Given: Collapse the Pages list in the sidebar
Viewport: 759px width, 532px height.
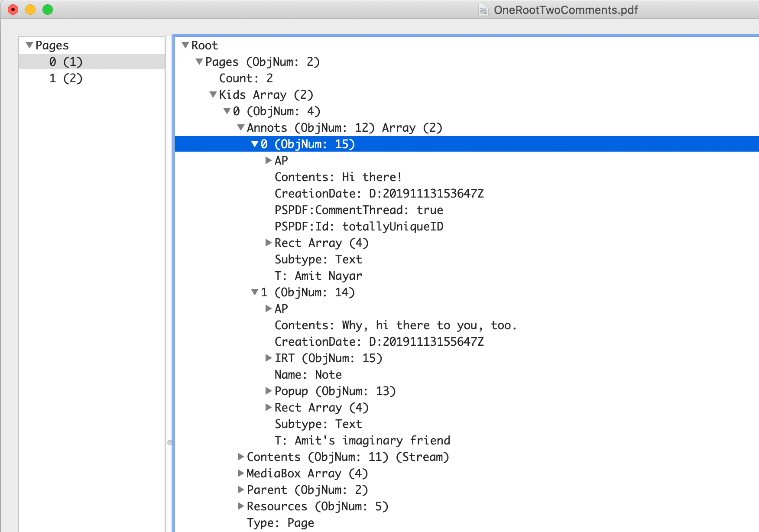Looking at the screenshot, I should pos(29,45).
